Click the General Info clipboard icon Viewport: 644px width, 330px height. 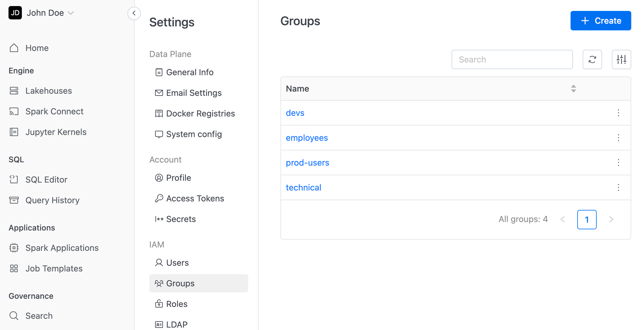point(159,72)
